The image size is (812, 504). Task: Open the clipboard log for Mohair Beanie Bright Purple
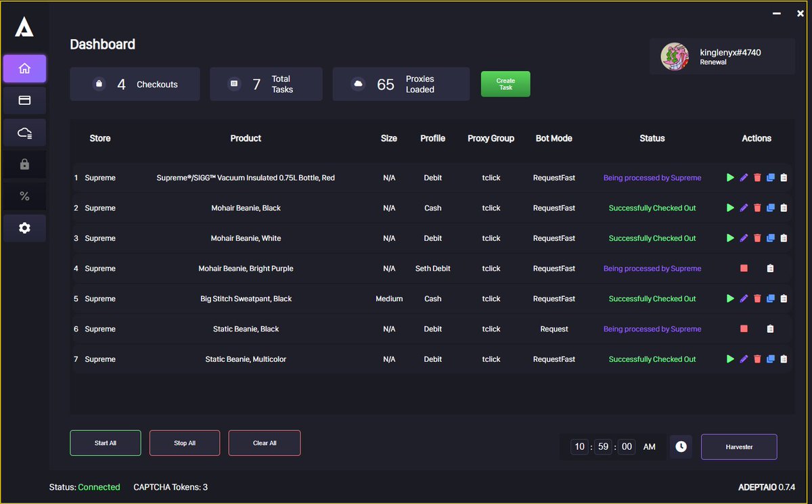[770, 269]
